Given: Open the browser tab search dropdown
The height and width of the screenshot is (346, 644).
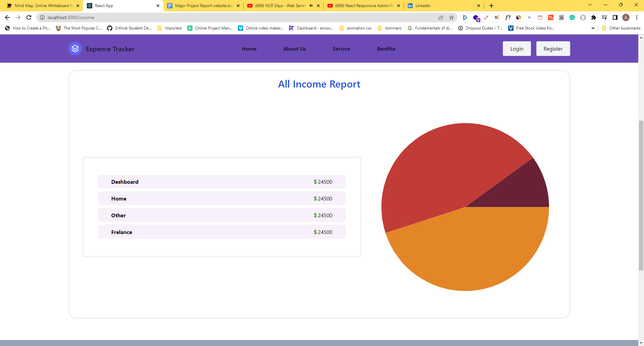Looking at the screenshot, I should click(590, 5).
